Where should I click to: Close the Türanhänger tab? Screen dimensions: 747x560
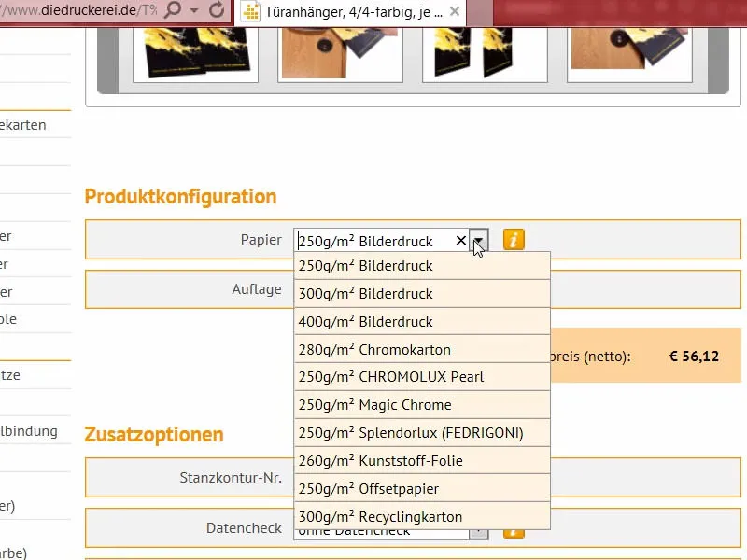(455, 11)
